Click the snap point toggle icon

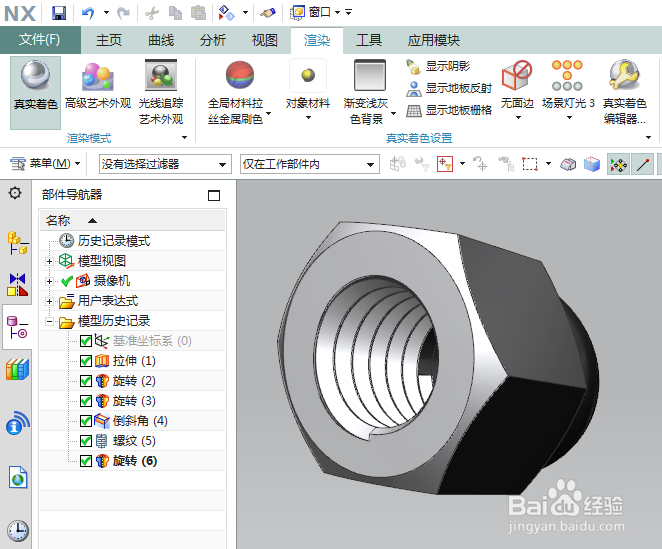(618, 164)
